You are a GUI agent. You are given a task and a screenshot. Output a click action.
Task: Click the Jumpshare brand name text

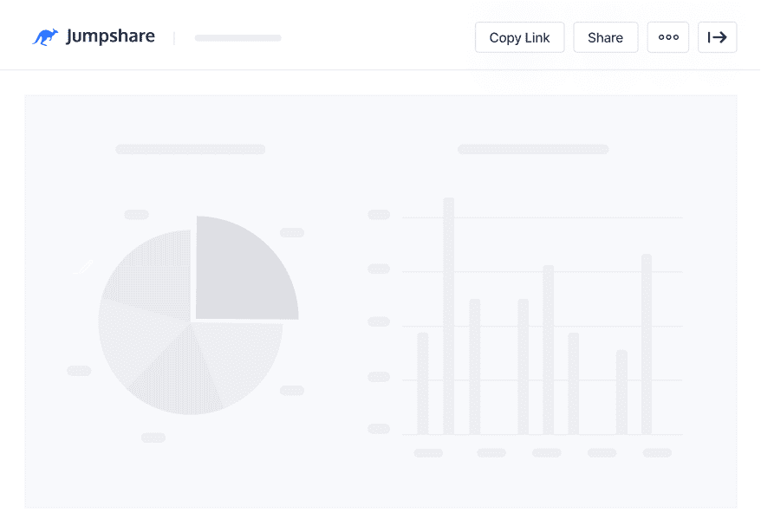pos(110,36)
